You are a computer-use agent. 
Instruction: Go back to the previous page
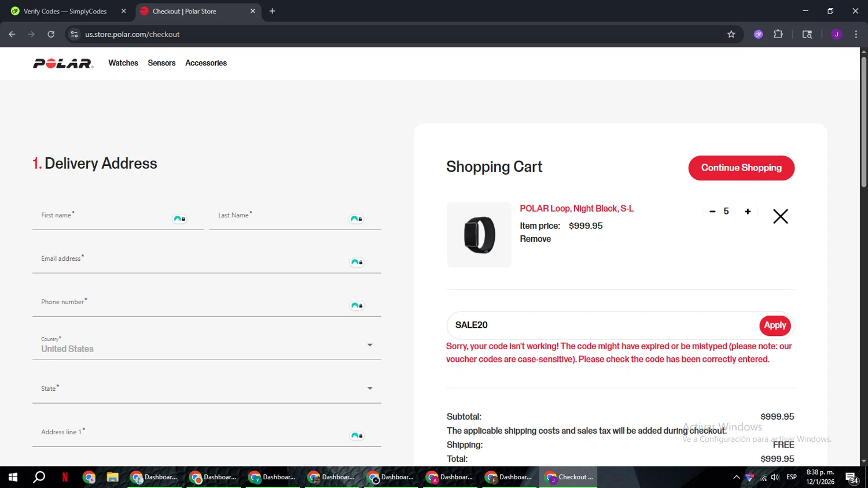tap(12, 34)
